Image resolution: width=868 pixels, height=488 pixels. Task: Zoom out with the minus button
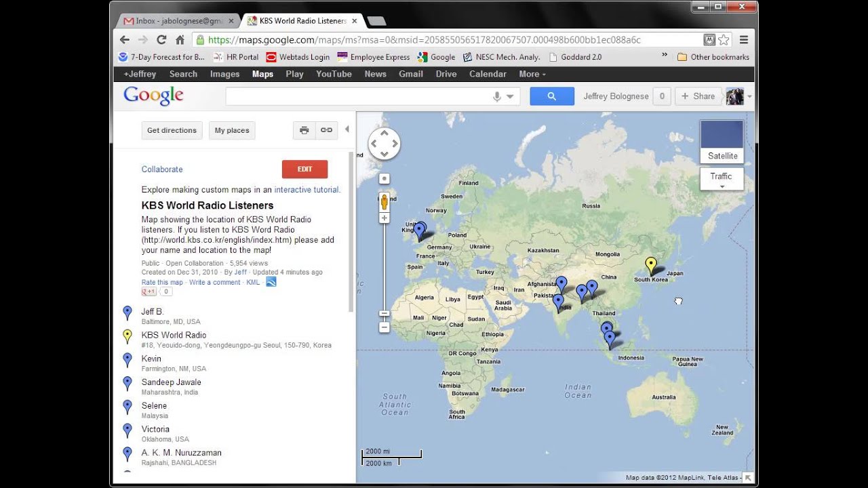[x=384, y=327]
